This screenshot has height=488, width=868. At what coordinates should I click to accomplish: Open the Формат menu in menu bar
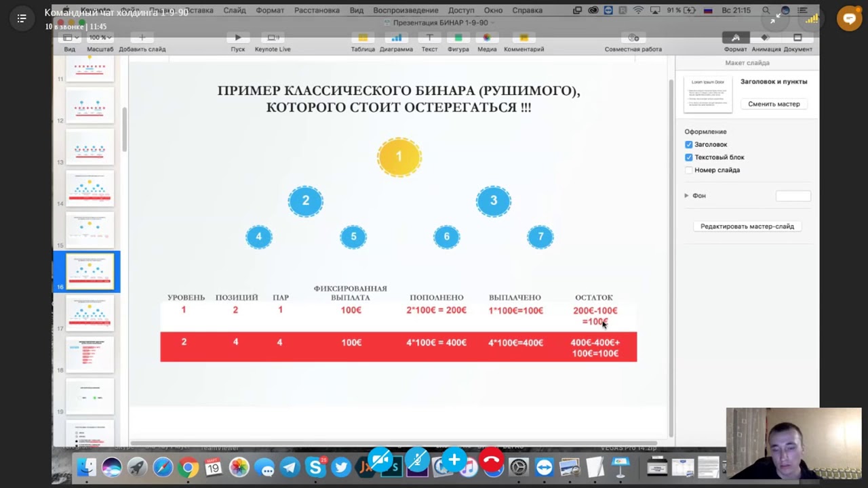(270, 10)
